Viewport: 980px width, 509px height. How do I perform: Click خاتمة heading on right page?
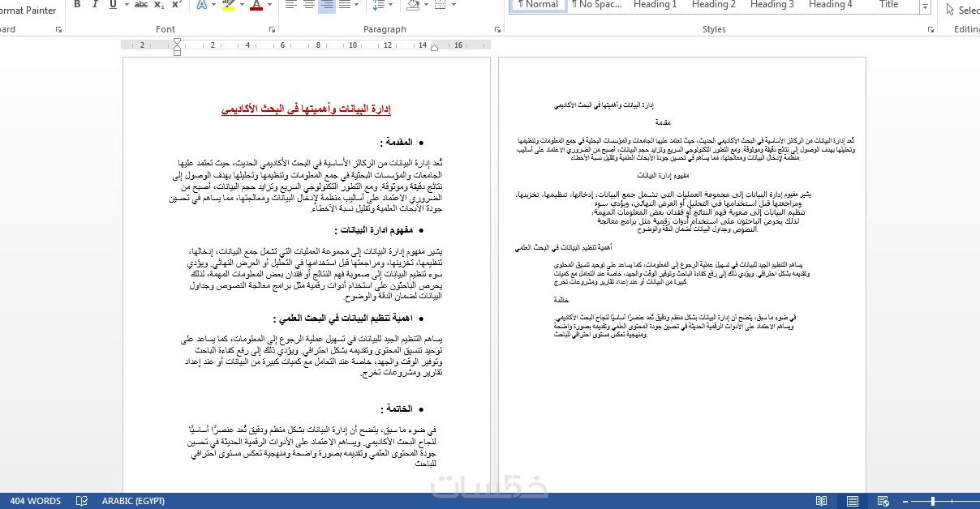tap(561, 300)
